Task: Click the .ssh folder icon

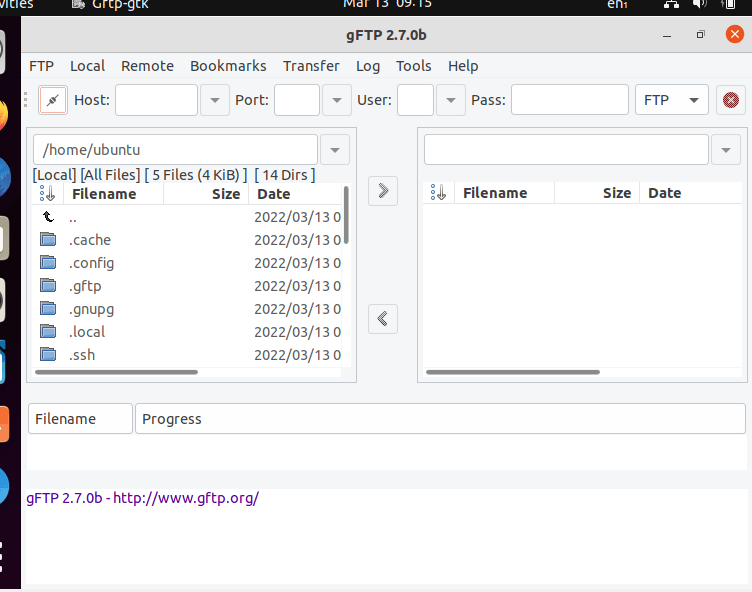Action: 48,355
